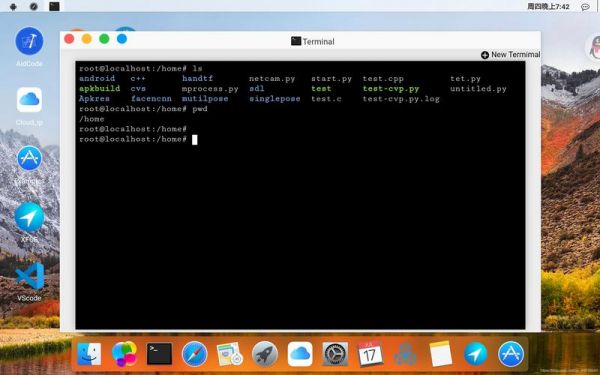Click the 'test-cvp.py.log' file name

[401, 99]
